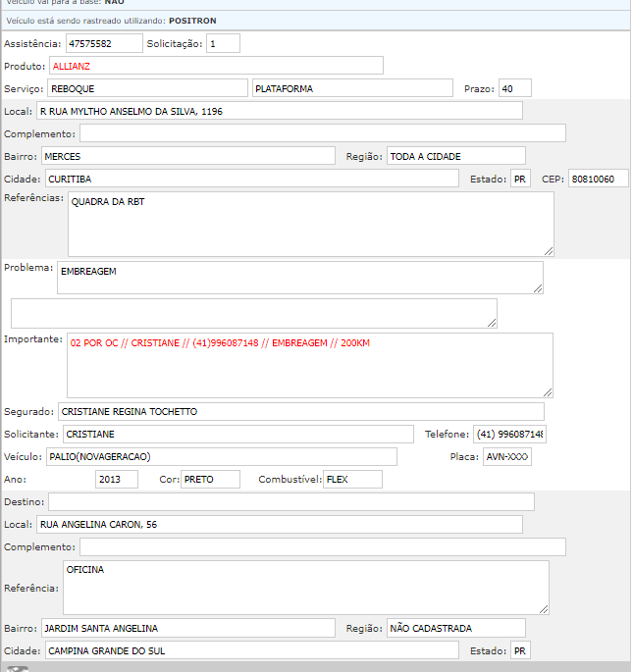Focus the Cidade field with CURITIBA
633x672 pixels.
click(x=250, y=179)
